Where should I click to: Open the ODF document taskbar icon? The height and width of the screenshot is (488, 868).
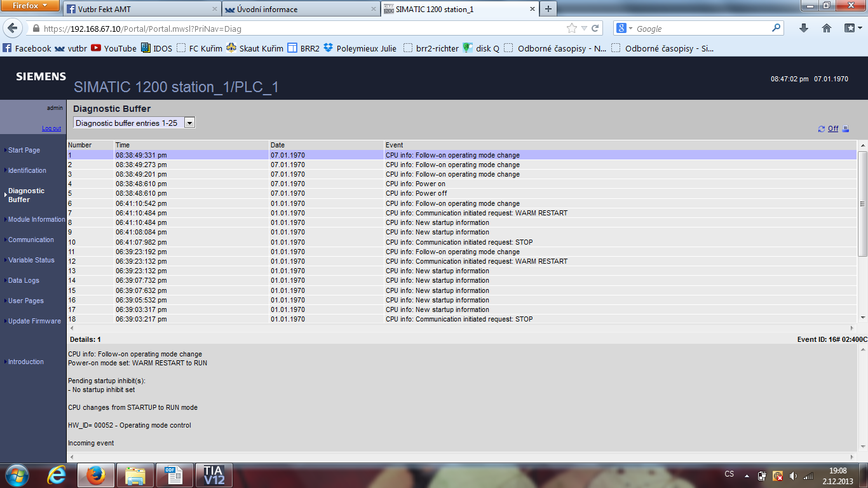[174, 475]
